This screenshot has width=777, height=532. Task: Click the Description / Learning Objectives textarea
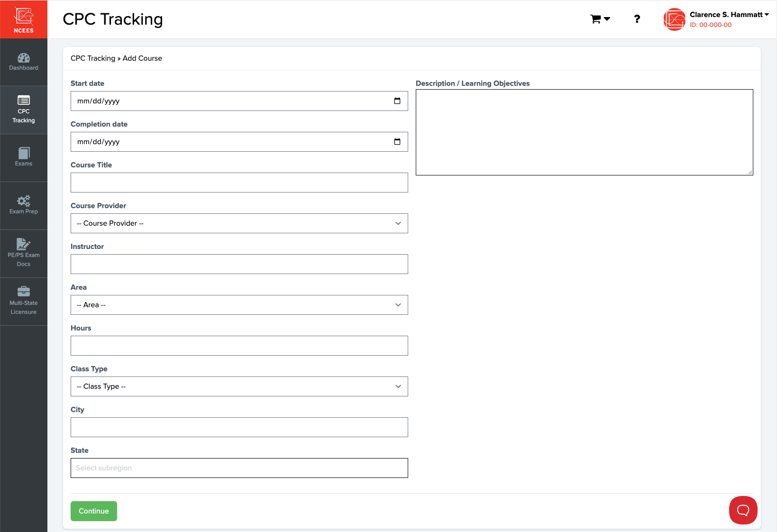click(x=585, y=132)
